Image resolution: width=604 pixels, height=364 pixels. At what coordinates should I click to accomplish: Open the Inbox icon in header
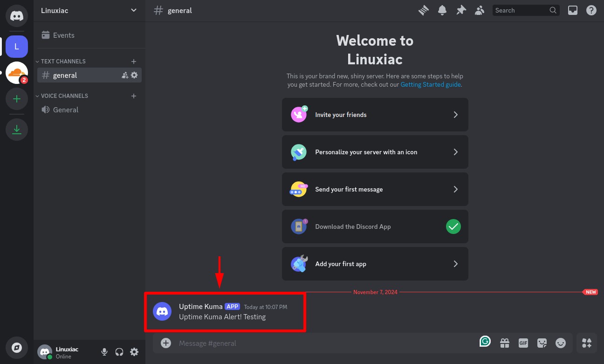[x=573, y=10]
